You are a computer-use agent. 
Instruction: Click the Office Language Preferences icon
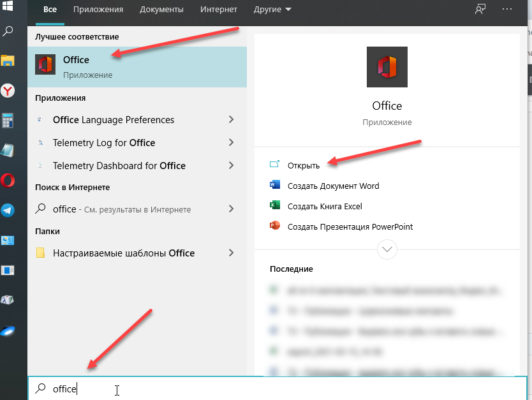point(40,119)
